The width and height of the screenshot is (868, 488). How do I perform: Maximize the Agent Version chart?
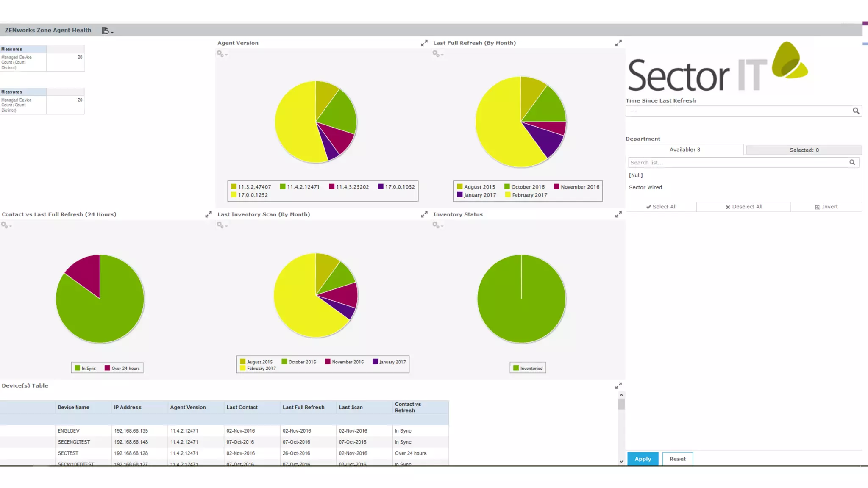coord(424,43)
